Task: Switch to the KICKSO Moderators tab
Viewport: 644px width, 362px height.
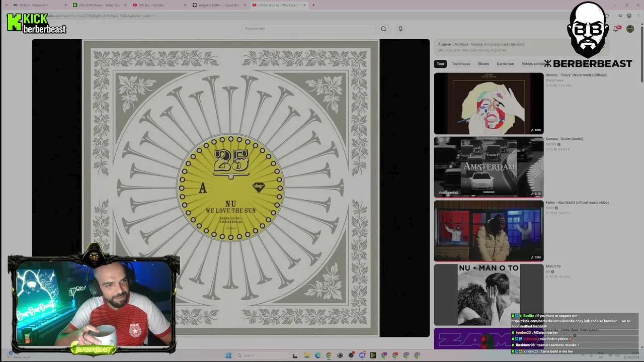Action: [x=40, y=5]
